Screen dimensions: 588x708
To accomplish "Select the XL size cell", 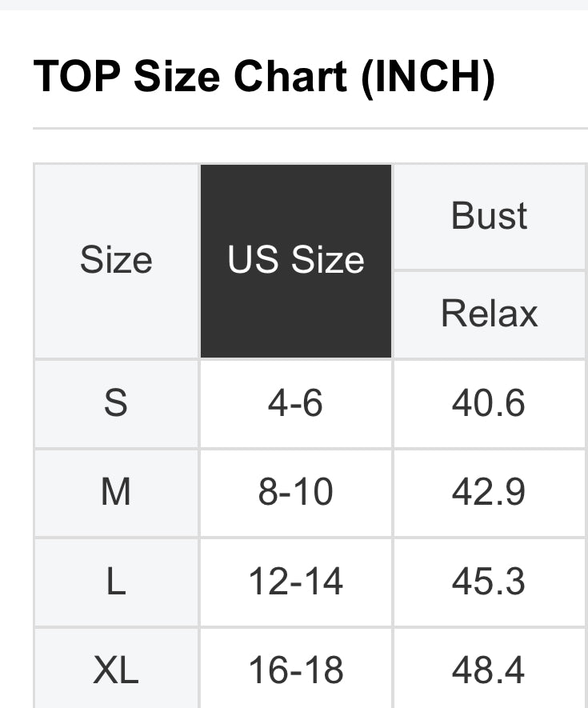I will coord(116,670).
